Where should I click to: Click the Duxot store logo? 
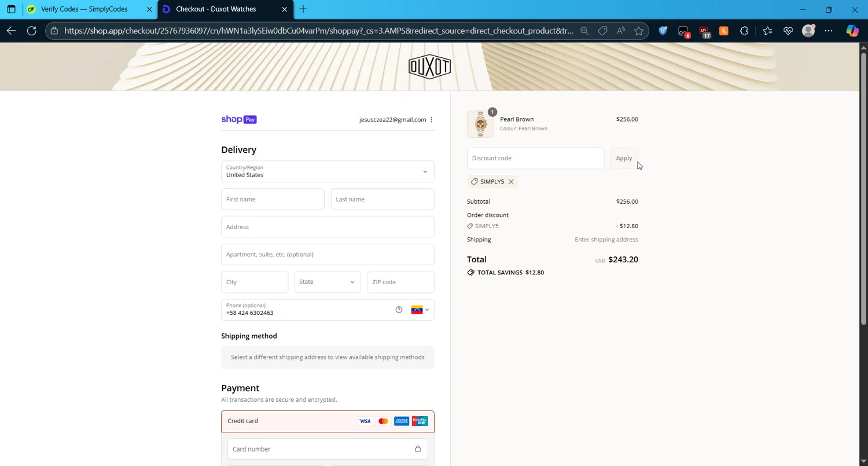429,67
